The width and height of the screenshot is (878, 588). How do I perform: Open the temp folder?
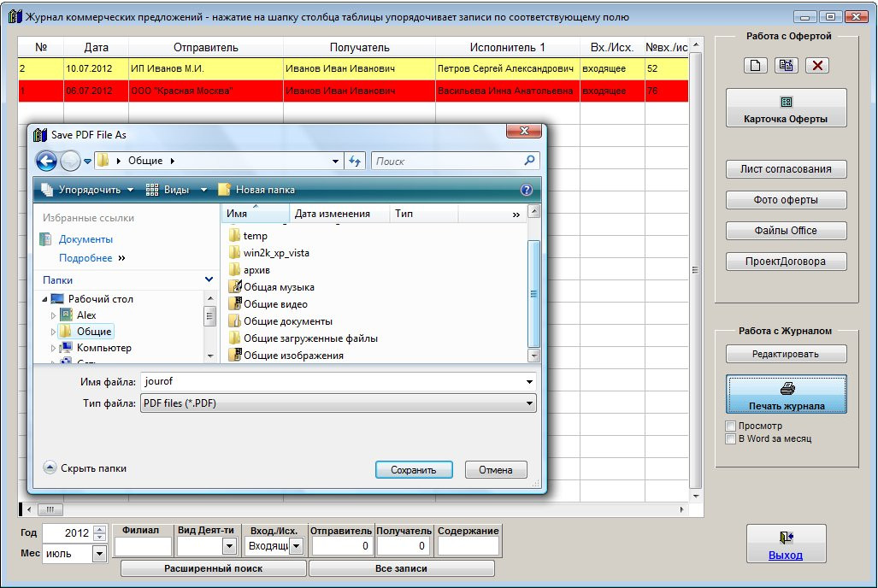248,236
